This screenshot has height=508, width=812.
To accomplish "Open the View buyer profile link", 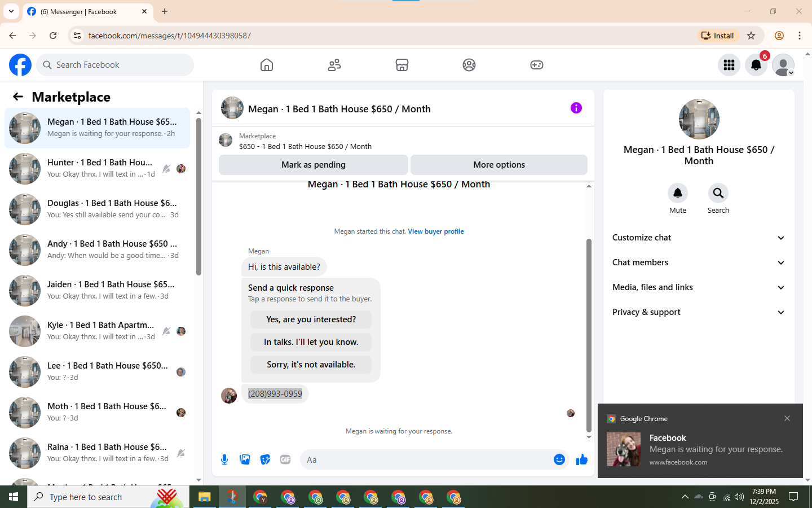I will (x=436, y=231).
